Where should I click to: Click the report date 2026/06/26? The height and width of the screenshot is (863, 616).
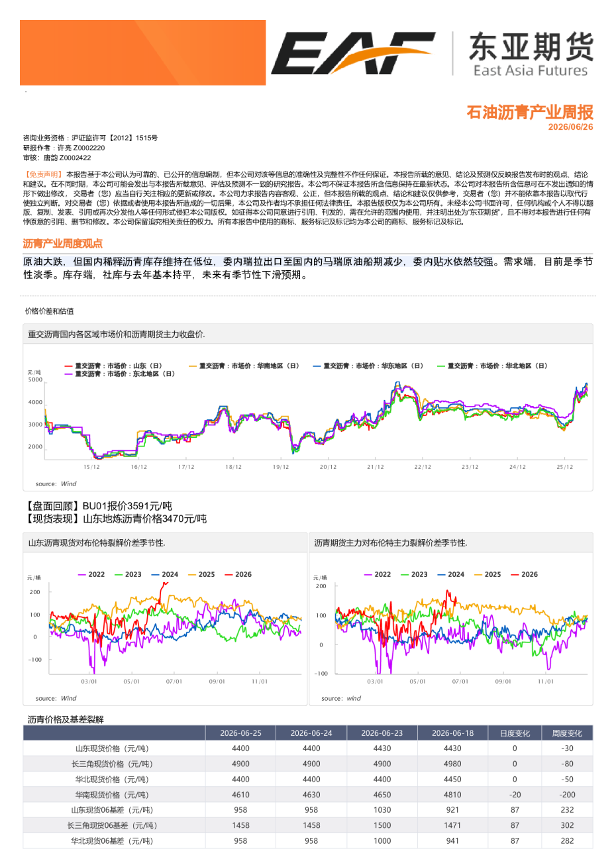click(x=570, y=127)
